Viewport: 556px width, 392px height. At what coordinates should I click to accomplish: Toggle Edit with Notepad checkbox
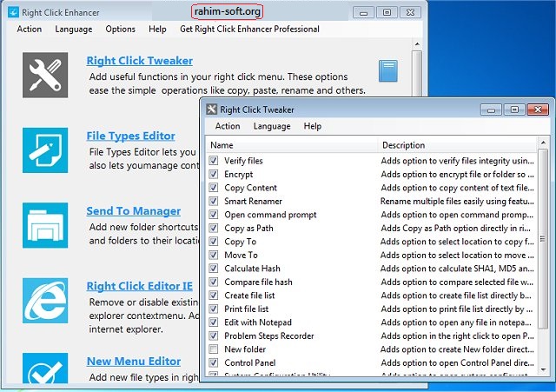[213, 322]
